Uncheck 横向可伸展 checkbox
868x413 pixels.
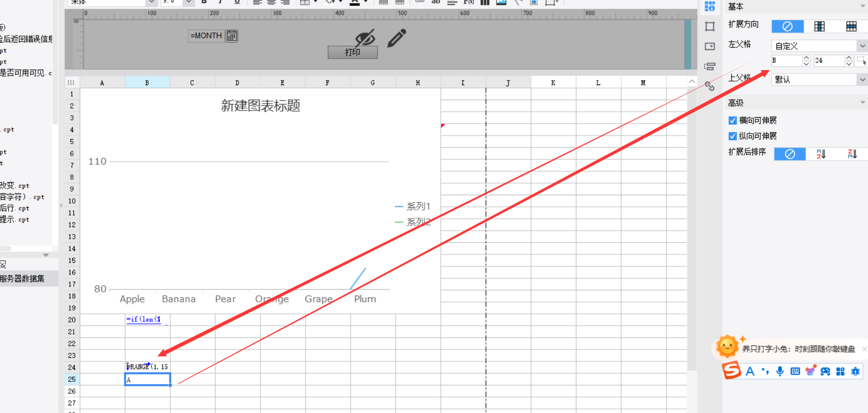pos(733,120)
